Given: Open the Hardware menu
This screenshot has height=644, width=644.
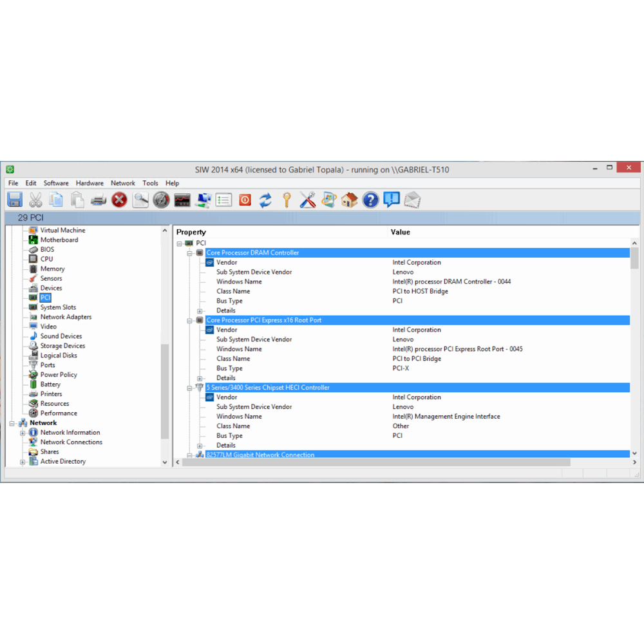Looking at the screenshot, I should (x=90, y=183).
